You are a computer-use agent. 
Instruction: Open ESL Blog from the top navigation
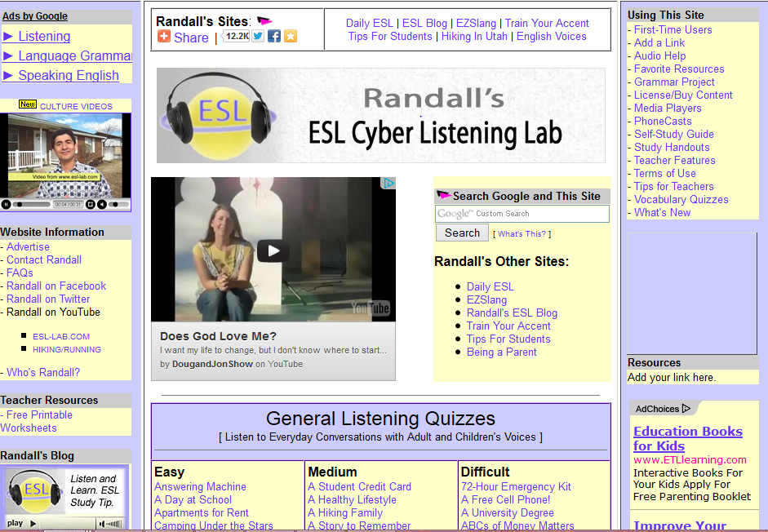click(424, 23)
